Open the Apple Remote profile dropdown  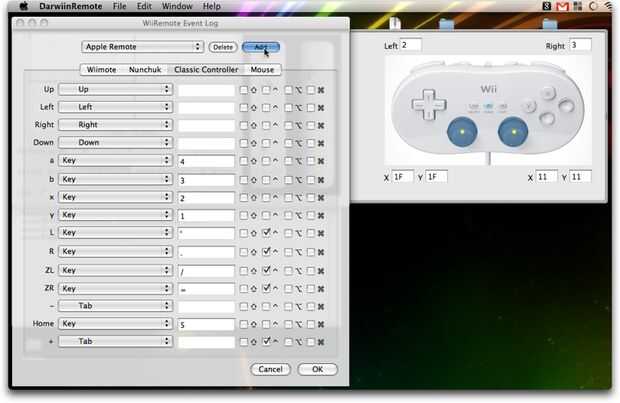(143, 47)
